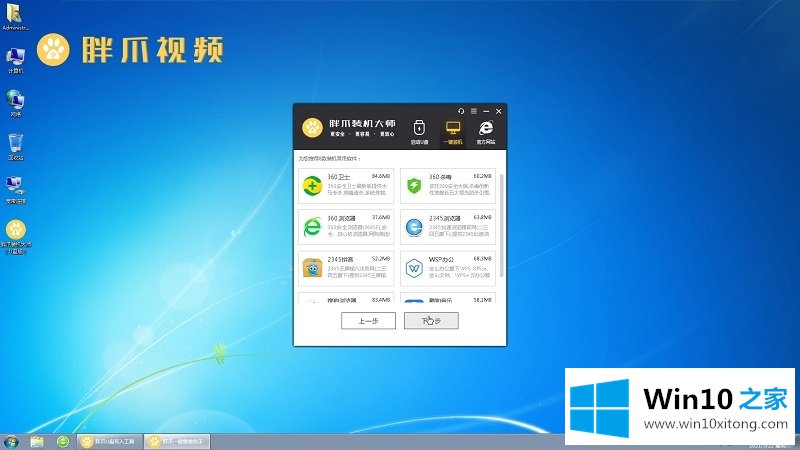Screen dimensions: 800x450
Task: Click the 下一步 next step button
Action: coord(431,321)
